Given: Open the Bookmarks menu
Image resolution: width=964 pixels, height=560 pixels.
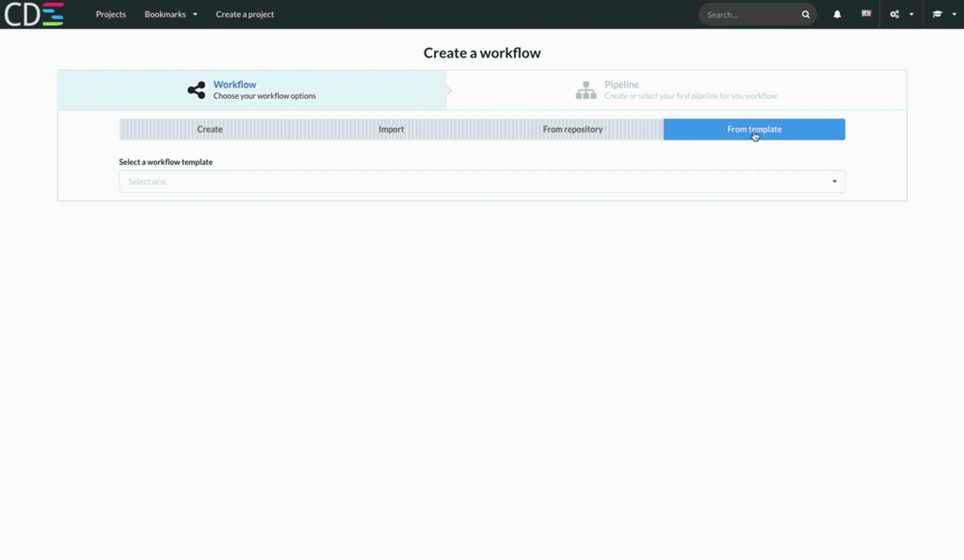Looking at the screenshot, I should pos(165,14).
